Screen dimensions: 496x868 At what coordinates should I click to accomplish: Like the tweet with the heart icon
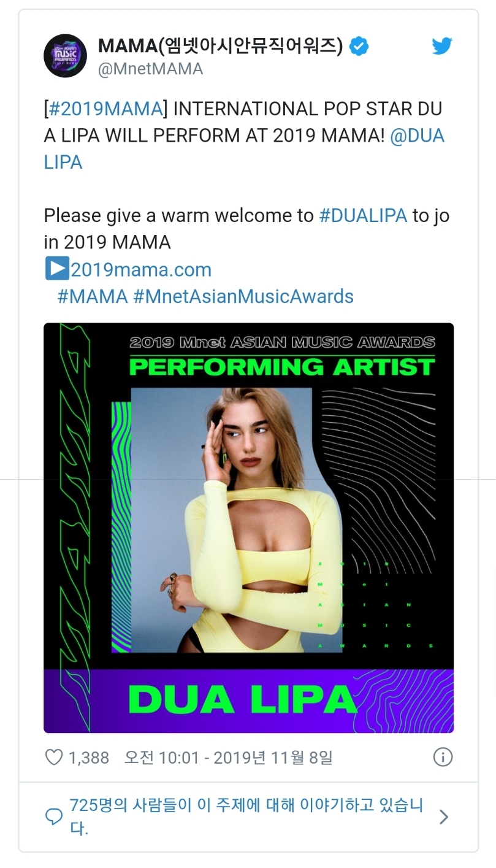coord(55,758)
